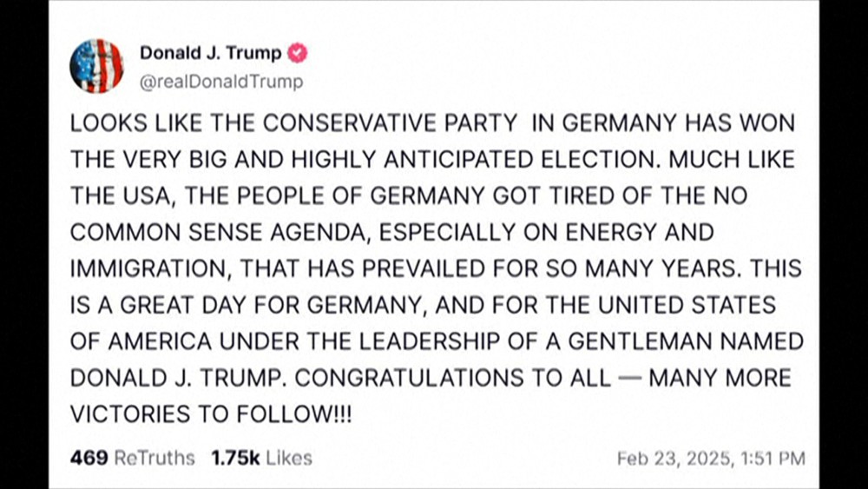The width and height of the screenshot is (868, 489).
Task: Click the 1.75k likes count number
Action: tap(233, 457)
